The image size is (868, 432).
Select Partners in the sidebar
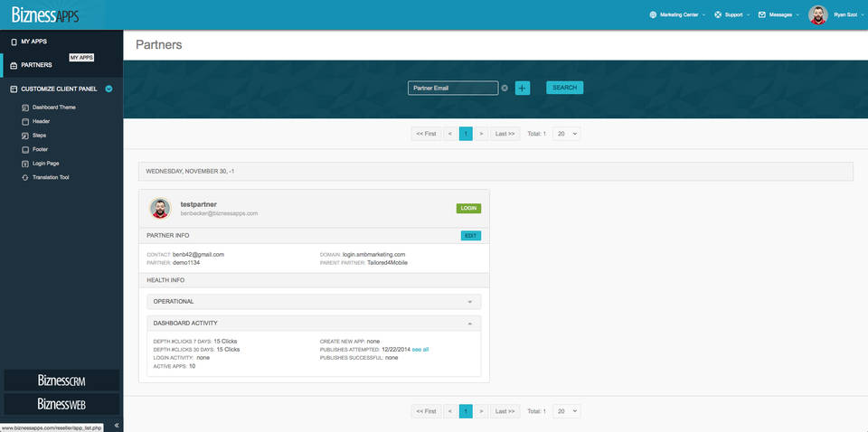pos(36,65)
